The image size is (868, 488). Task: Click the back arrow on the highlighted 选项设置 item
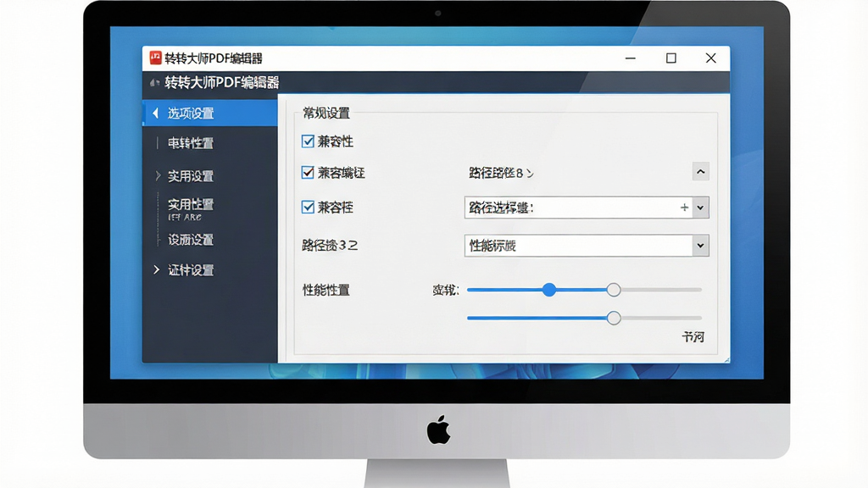[x=156, y=113]
